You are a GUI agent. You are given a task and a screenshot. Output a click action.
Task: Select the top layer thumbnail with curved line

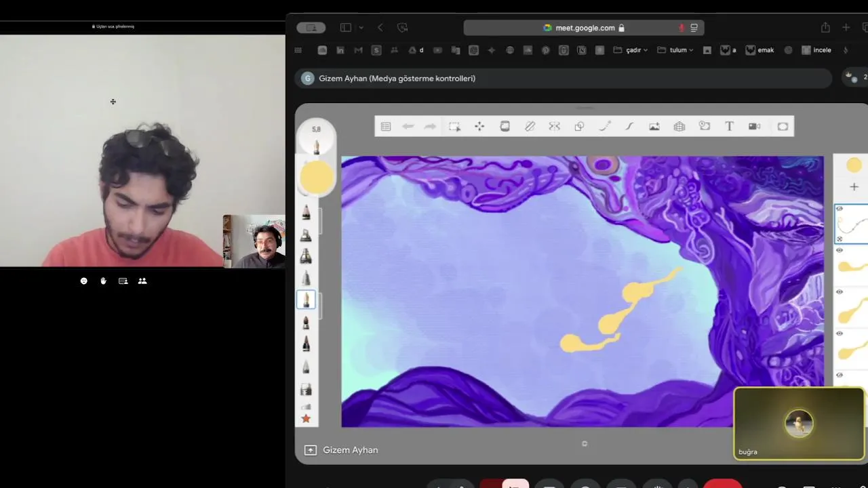(852, 224)
